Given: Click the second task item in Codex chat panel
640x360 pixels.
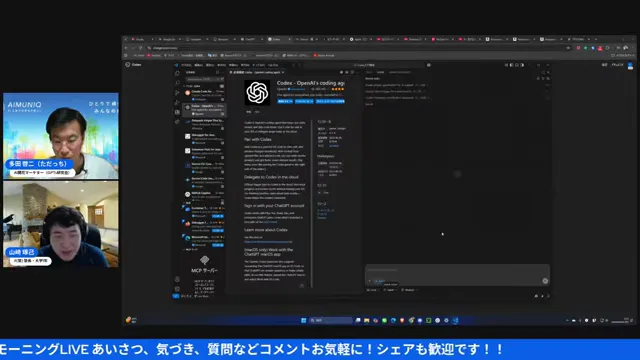Looking at the screenshot, I should pyautogui.click(x=396, y=91).
